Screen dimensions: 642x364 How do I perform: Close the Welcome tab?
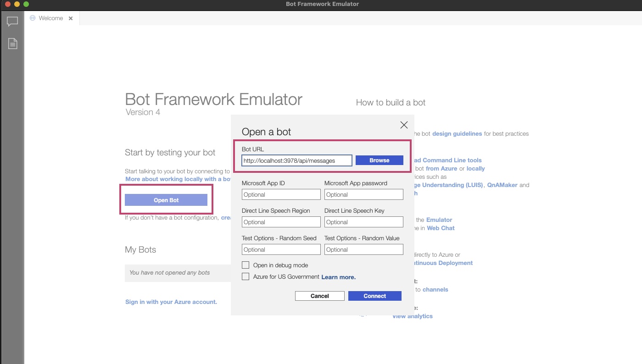click(x=71, y=18)
